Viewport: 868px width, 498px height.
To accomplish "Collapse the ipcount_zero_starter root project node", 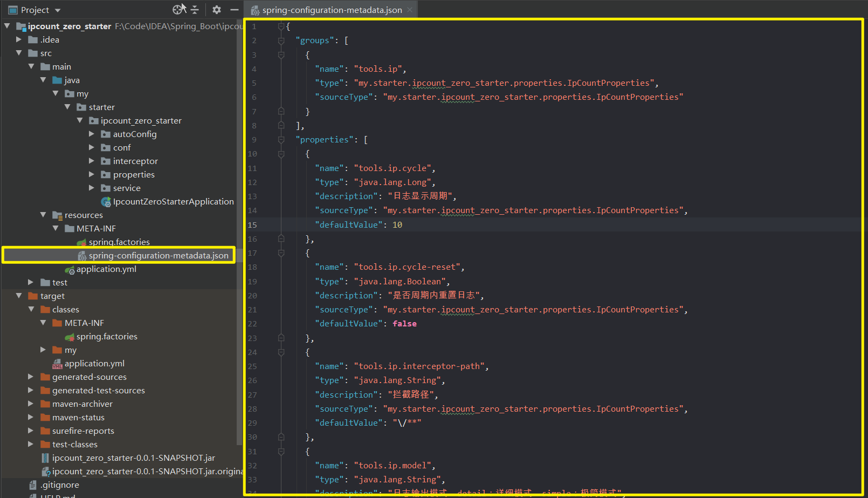I will point(7,26).
